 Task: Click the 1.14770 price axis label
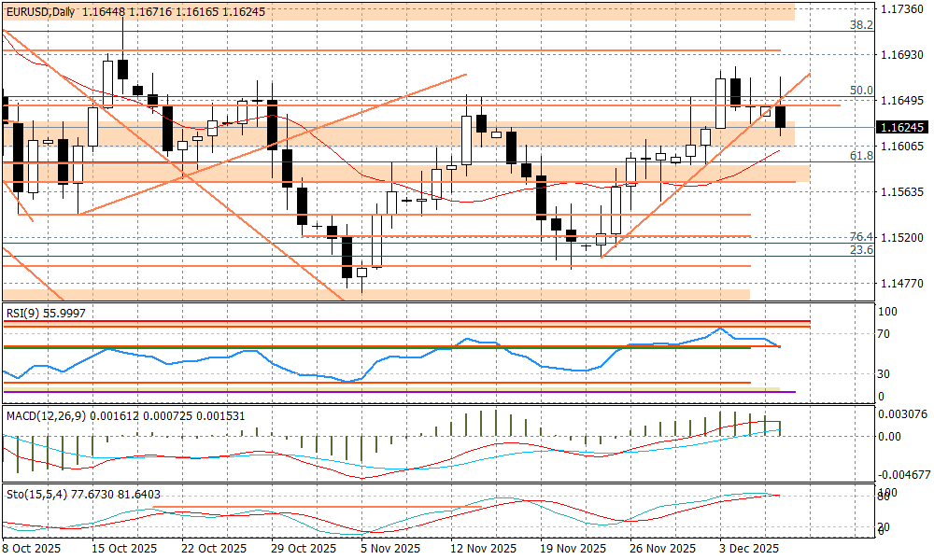[x=902, y=283]
